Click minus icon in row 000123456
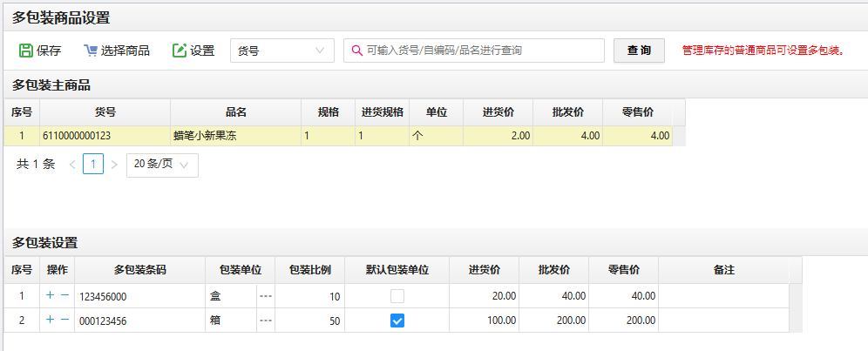Screen dimensions: 868x351 pos(64,320)
